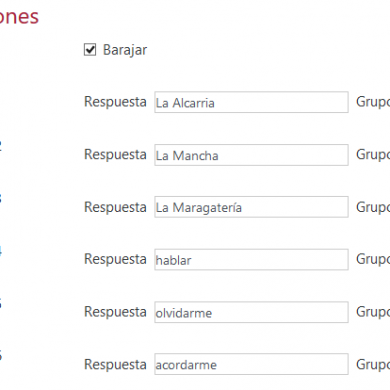Click Respuesta label beside acordarme
390x390 pixels.
[115, 365]
